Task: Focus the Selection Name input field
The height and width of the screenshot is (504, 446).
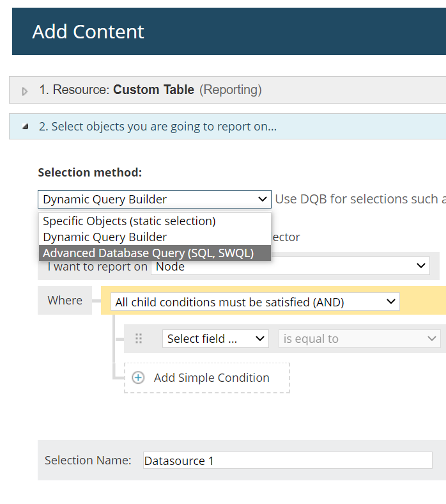Action: pos(288,461)
